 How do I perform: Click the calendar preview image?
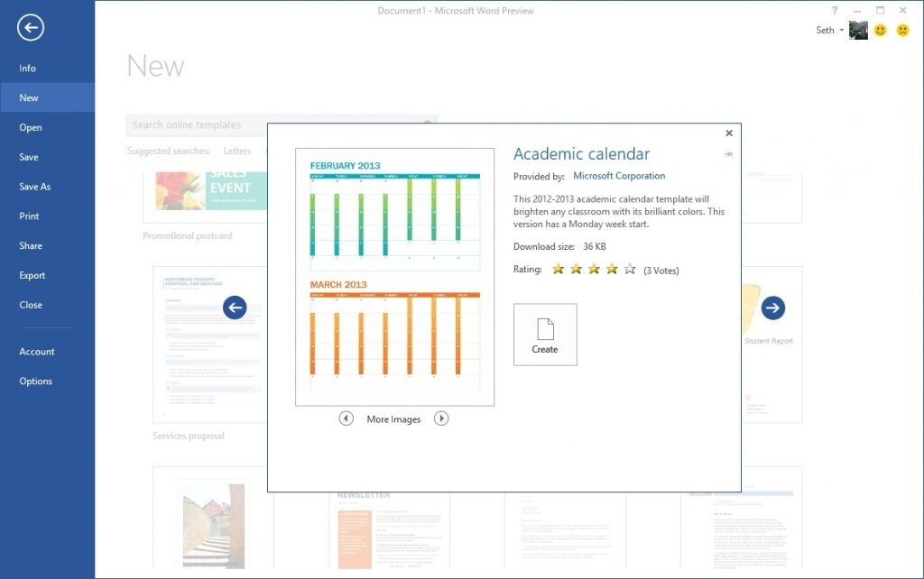[395, 277]
